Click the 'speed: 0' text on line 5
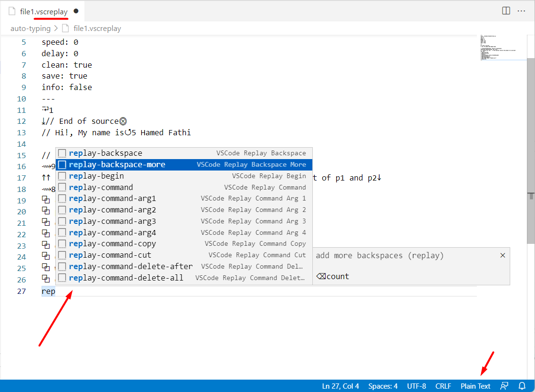 pos(60,42)
